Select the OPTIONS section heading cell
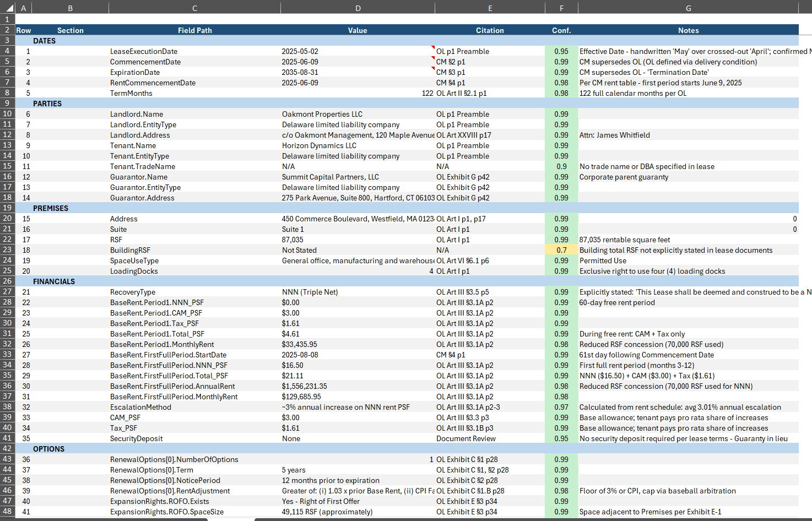 (49, 449)
